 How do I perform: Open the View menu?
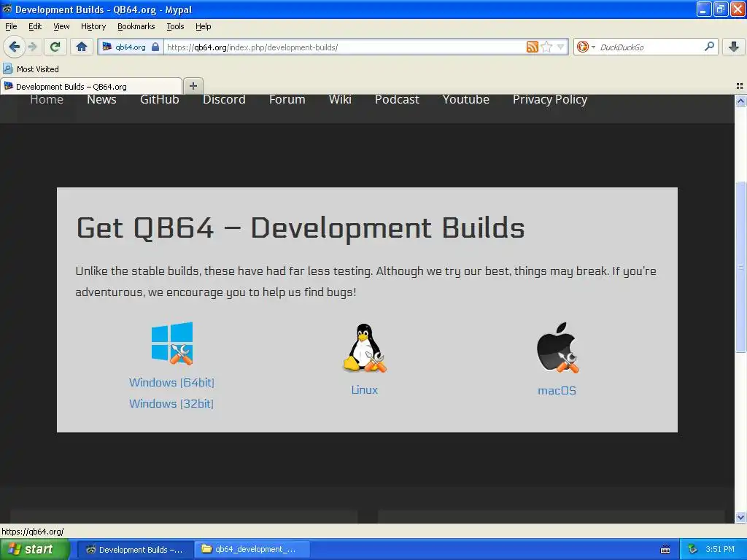[x=61, y=26]
